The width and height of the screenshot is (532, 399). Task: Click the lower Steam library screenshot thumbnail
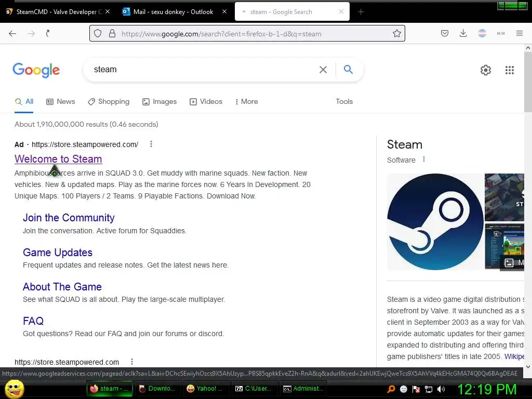(504, 247)
